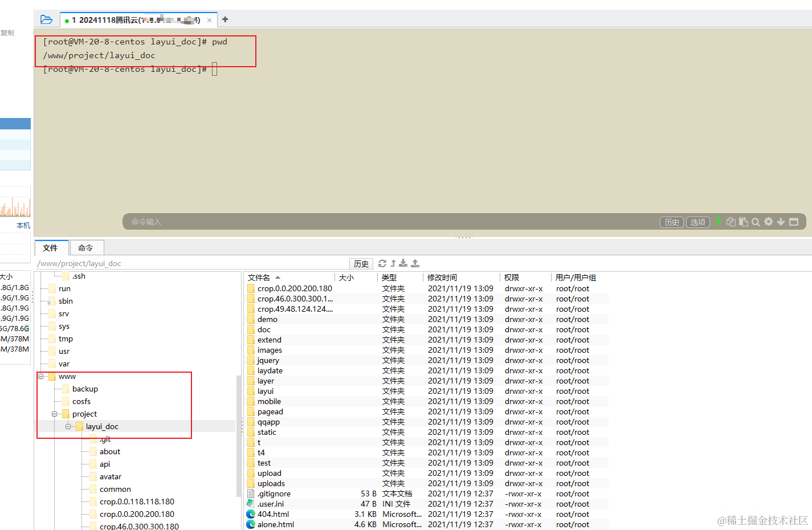Add a new session tab with plus
The height and width of the screenshot is (530, 812).
point(225,19)
